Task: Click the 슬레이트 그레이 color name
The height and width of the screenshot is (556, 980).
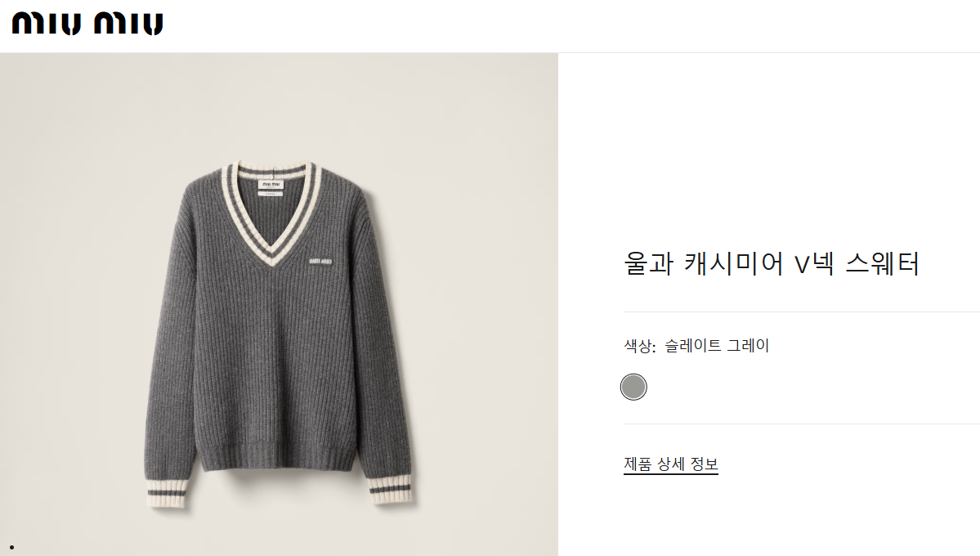Action: coord(716,345)
